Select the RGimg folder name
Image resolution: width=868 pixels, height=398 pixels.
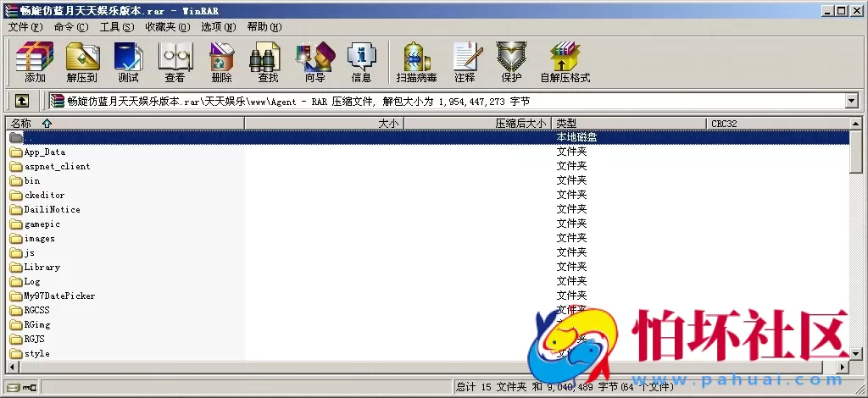coord(37,324)
